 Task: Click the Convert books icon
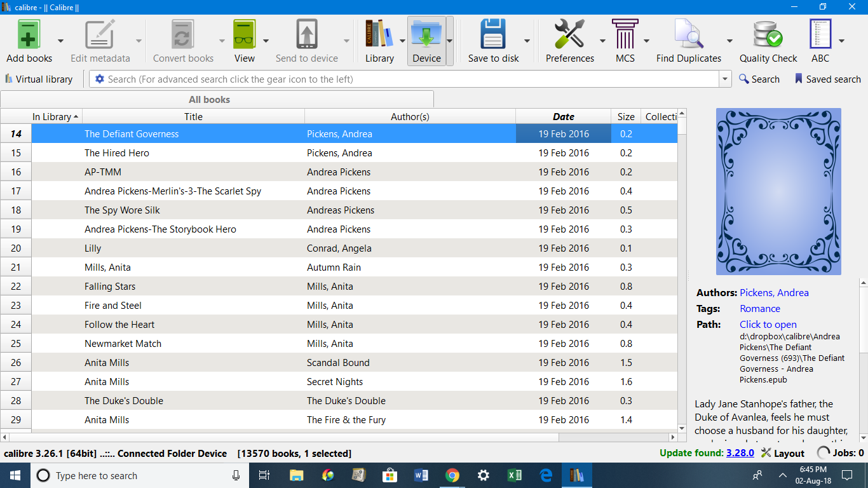click(x=183, y=34)
